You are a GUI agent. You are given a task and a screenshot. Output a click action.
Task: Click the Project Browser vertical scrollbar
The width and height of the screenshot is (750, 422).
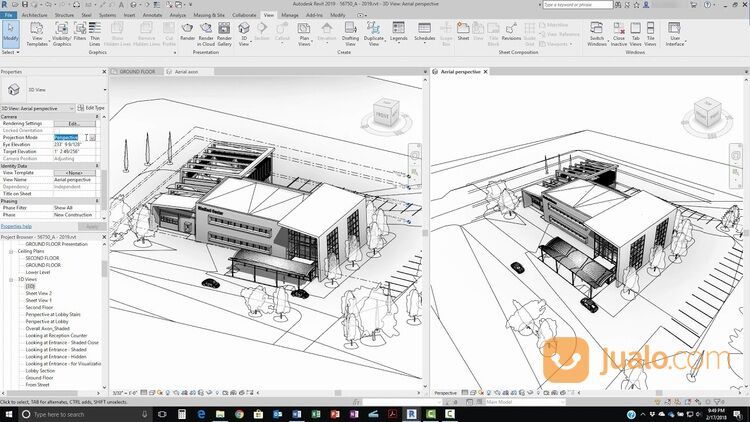tap(104, 269)
